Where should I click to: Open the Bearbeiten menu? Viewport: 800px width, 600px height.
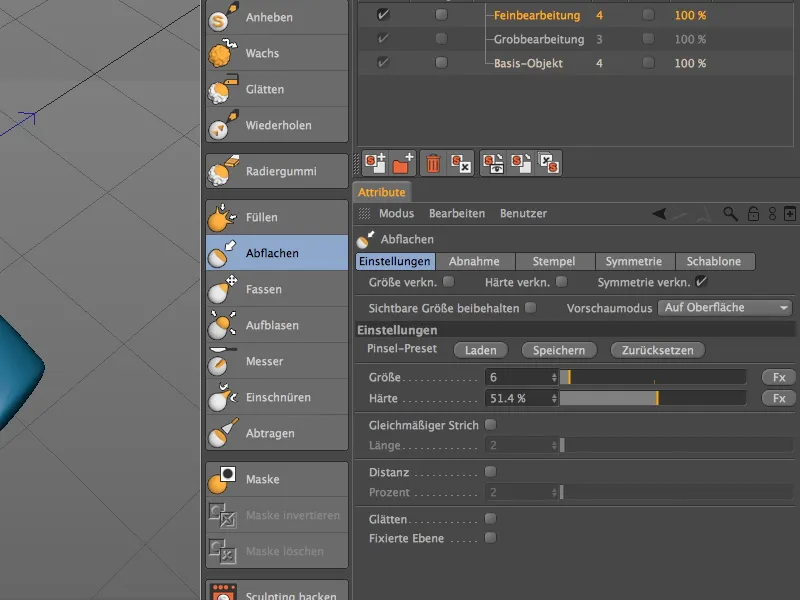(x=457, y=214)
